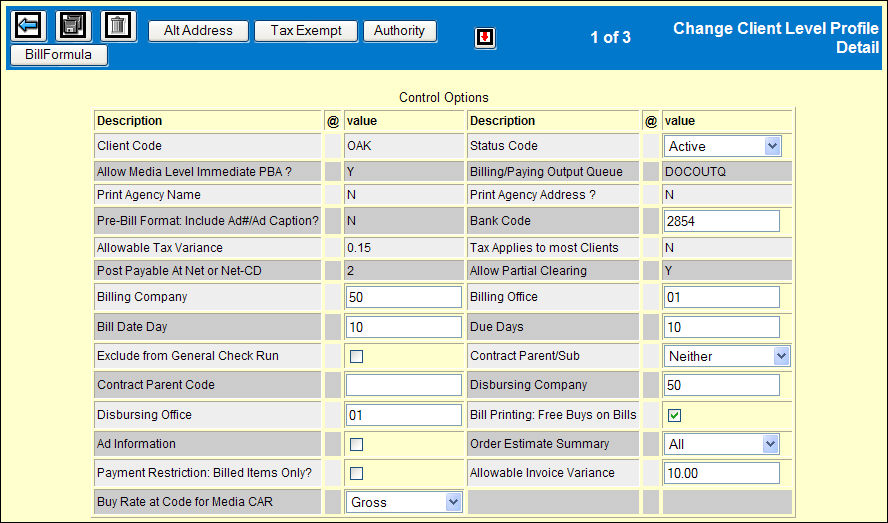Click the Change Client Level Profile Detail title
This screenshot has height=523, width=888.
pos(776,37)
